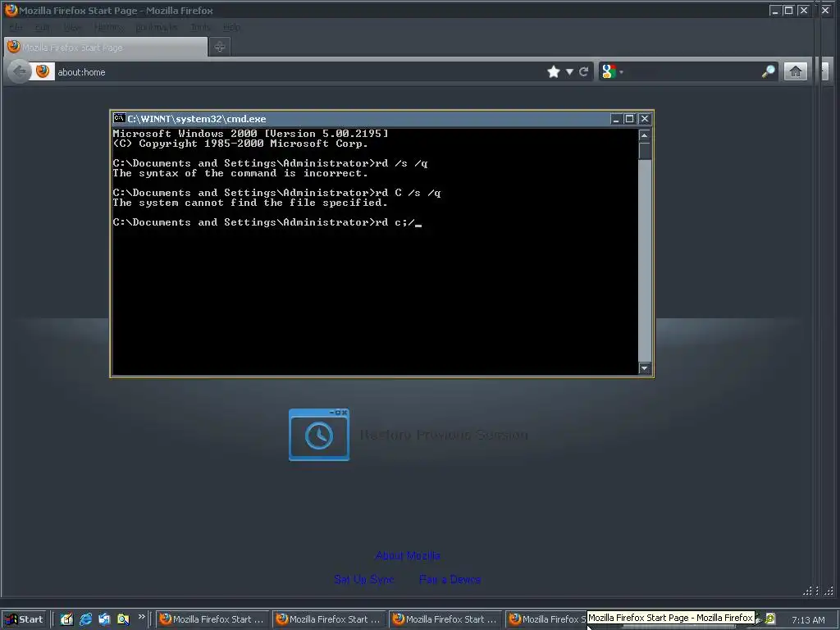Click the cmd.exe title bar system icon
Viewport: 840px width, 630px height.
[120, 118]
